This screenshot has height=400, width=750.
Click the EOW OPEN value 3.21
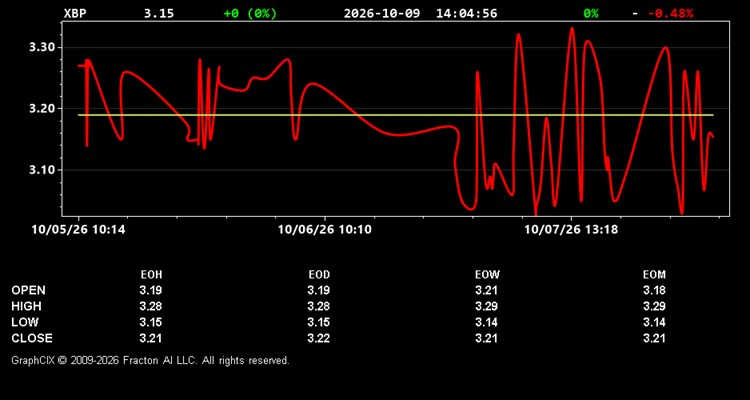coord(486,290)
